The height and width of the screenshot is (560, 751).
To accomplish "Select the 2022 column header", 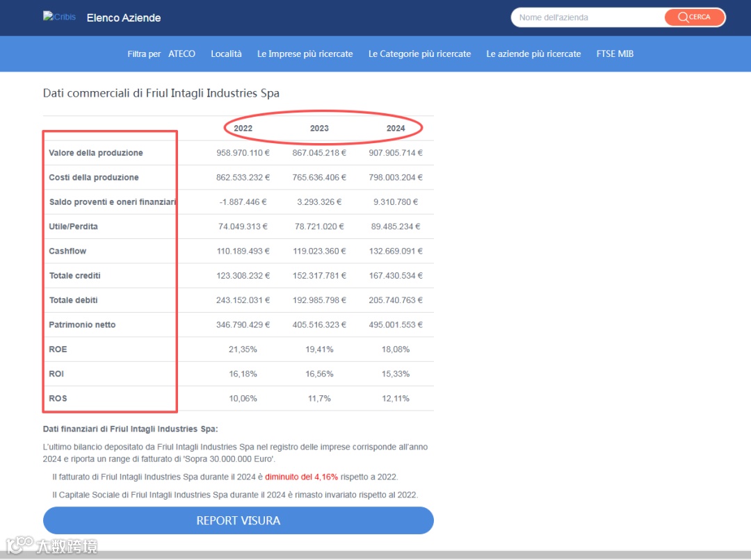I will tap(243, 129).
